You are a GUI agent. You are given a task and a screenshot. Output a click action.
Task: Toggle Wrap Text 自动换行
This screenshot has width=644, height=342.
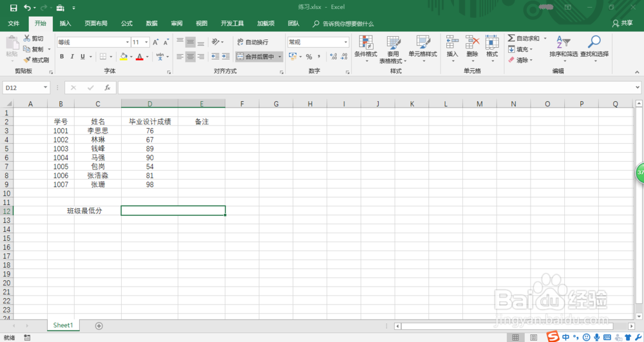[x=252, y=42]
